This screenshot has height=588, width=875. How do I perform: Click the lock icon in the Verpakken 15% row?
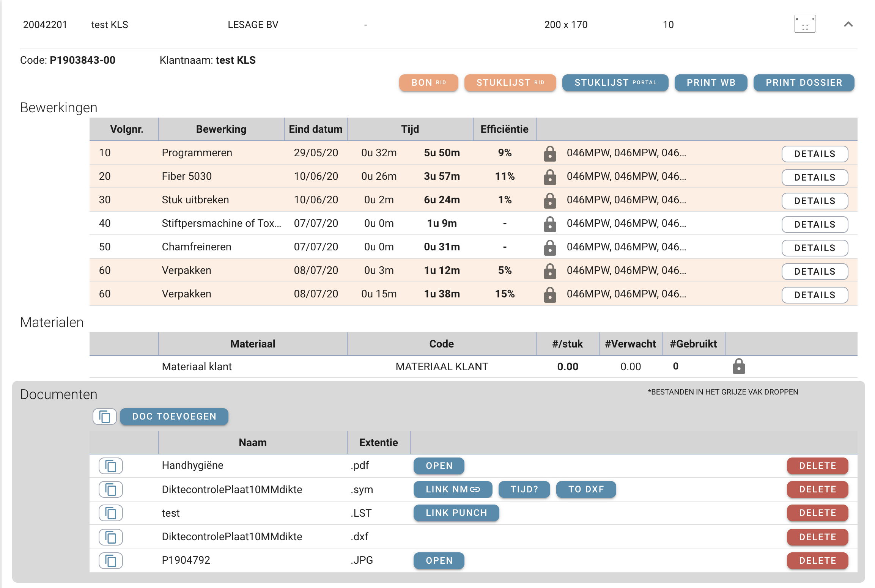click(550, 294)
